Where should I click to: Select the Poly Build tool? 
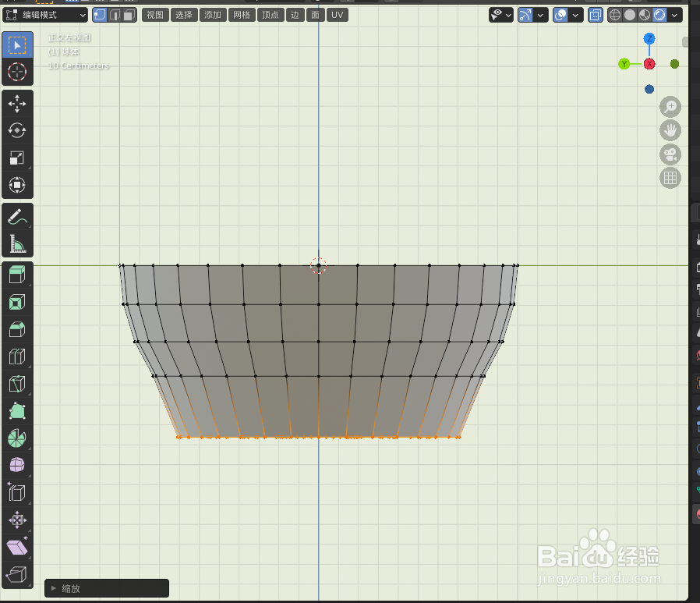17,411
